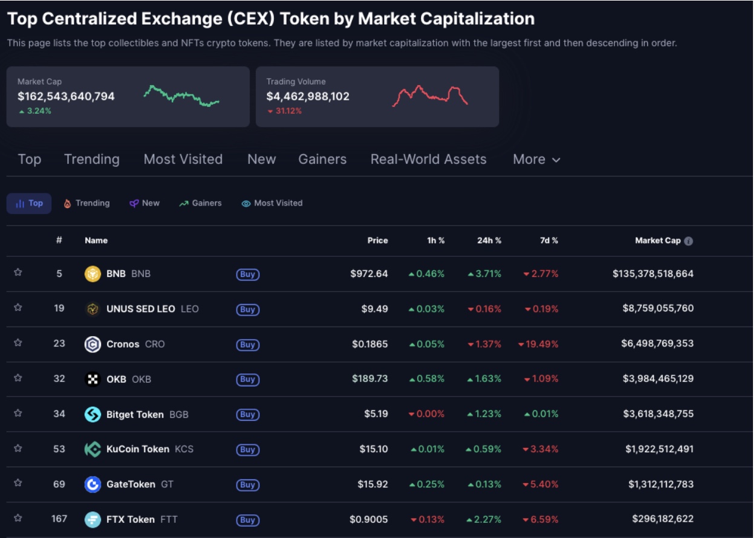Sort by the 24h % column header

(489, 240)
